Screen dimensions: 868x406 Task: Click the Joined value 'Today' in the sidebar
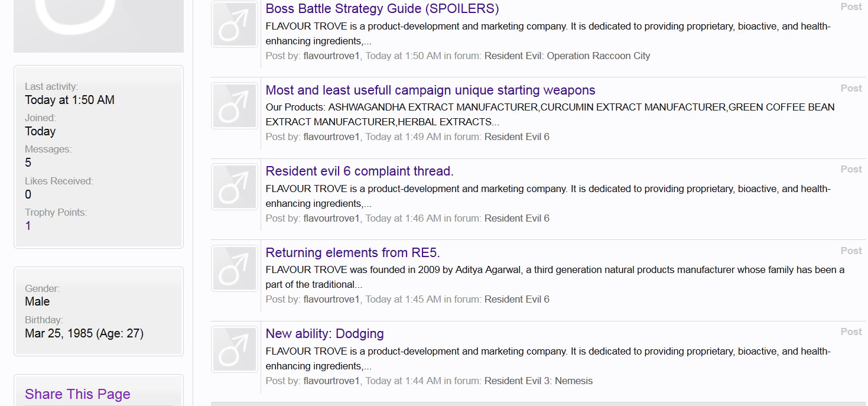[x=40, y=131]
